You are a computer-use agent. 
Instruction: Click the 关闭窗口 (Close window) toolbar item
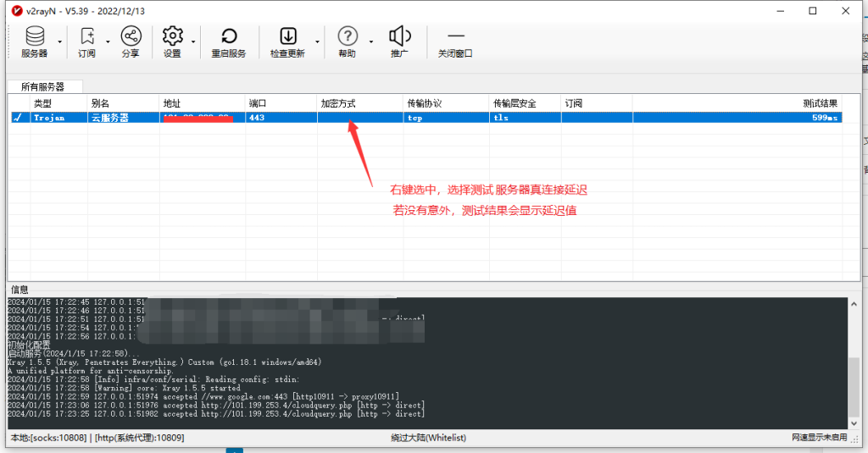(x=455, y=44)
